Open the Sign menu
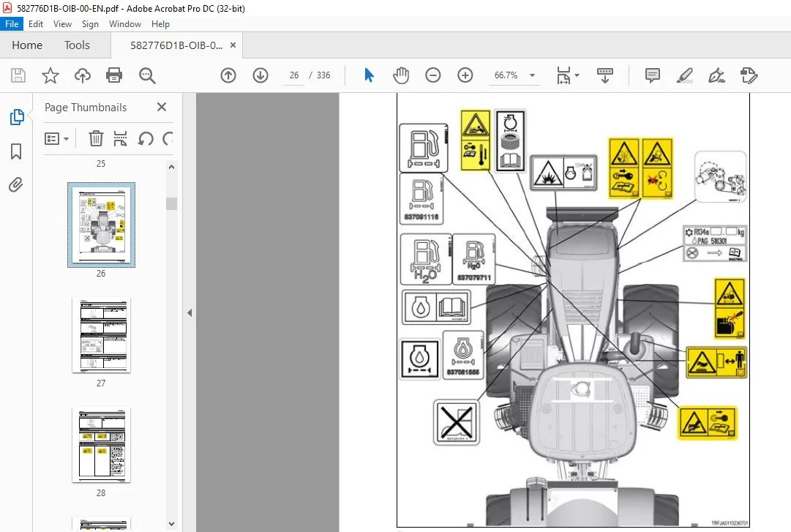This screenshot has width=791, height=532. (90, 23)
